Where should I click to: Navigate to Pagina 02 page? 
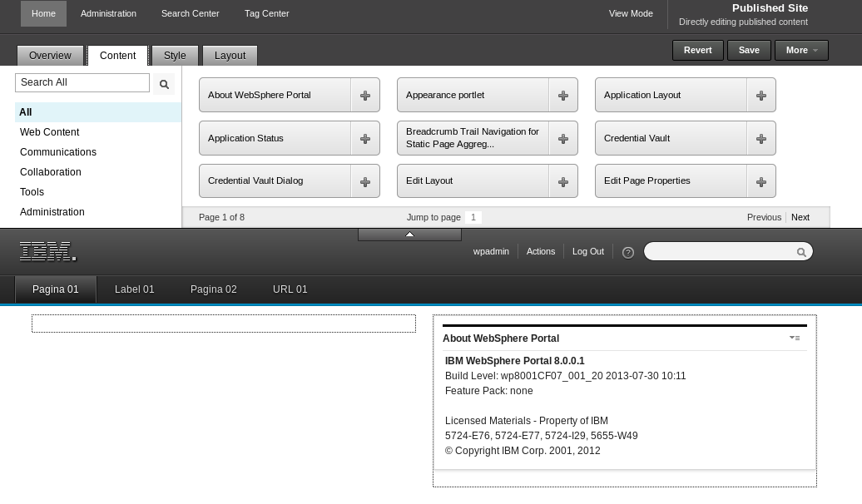[x=213, y=289]
